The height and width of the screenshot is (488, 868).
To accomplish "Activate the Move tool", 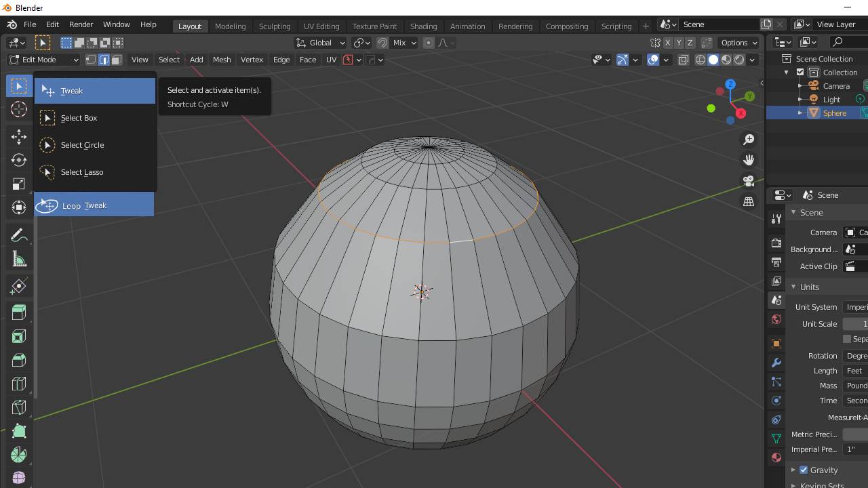I will (19, 136).
